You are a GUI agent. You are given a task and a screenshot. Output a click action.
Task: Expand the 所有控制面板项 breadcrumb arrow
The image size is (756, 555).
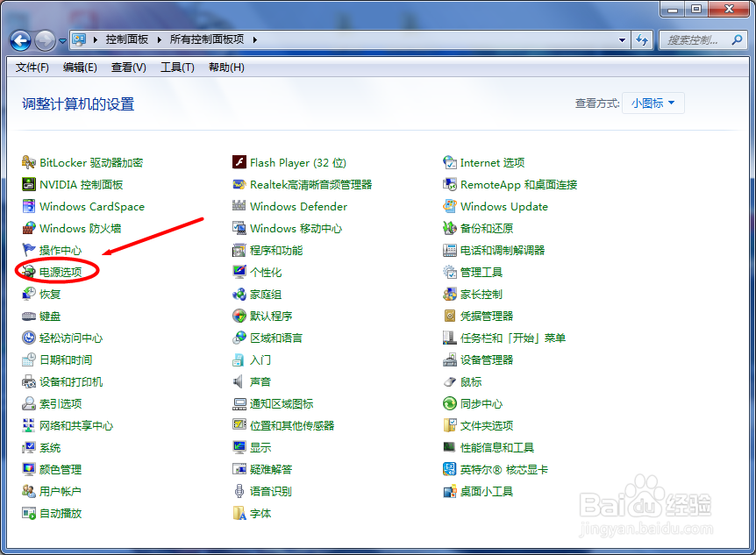(x=254, y=40)
